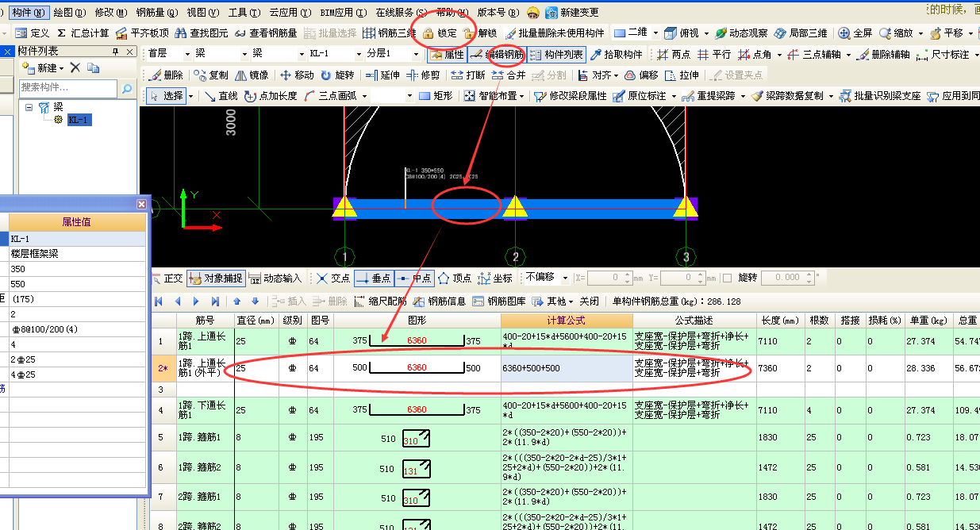Select KL-1 in component tree
The image size is (980, 530).
(79, 120)
